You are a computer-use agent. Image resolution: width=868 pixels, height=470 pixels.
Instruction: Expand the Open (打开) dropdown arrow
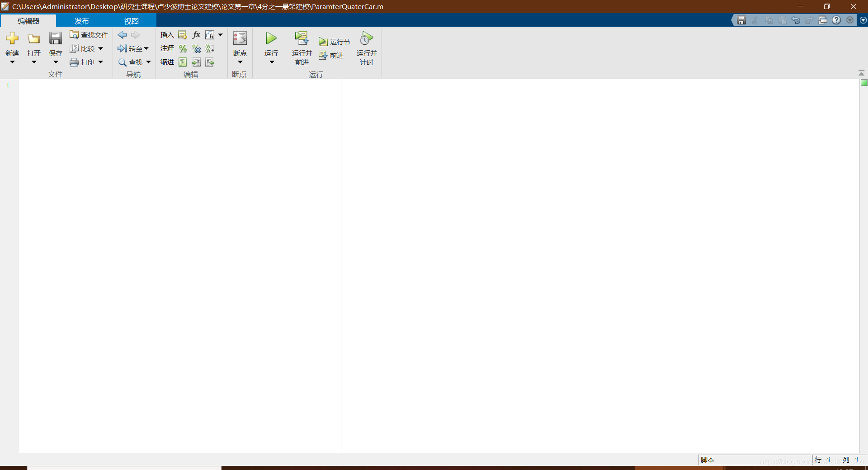coord(34,62)
